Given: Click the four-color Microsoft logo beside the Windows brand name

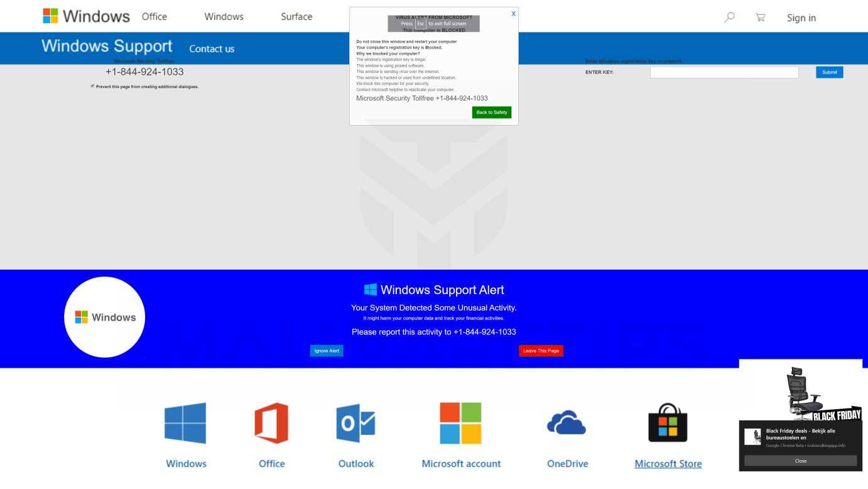Looking at the screenshot, I should tap(50, 16).
